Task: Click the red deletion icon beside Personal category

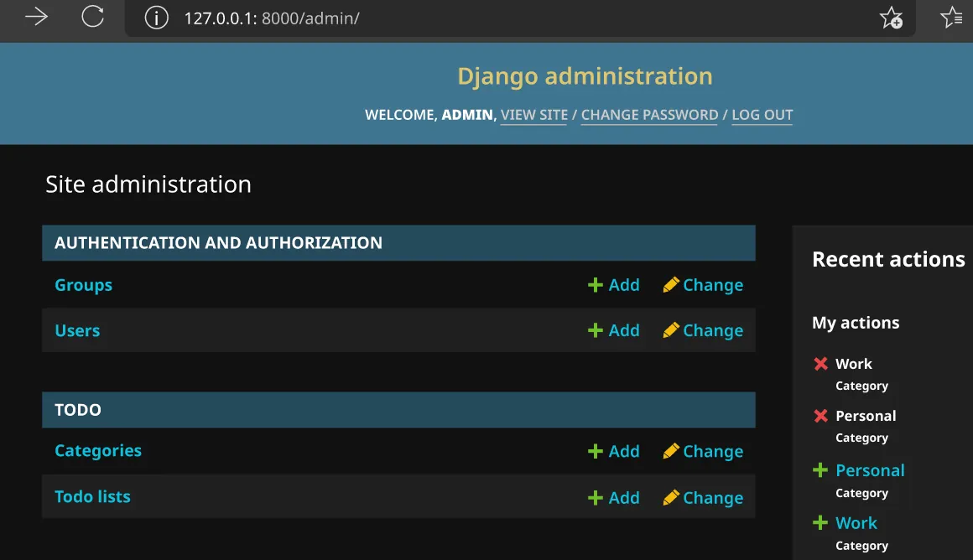Action: point(820,416)
